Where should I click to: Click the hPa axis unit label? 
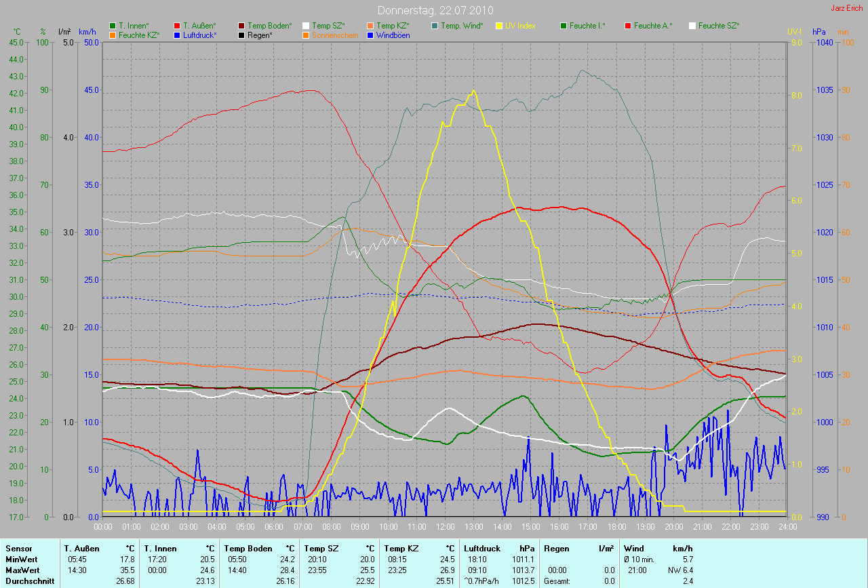[821, 32]
